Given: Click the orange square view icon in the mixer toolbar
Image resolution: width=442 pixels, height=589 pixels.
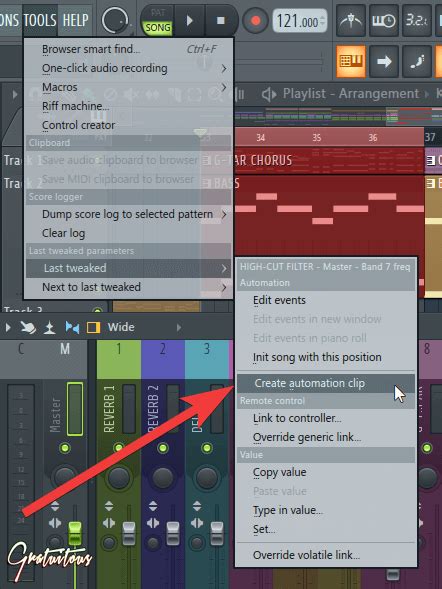Looking at the screenshot, I should [94, 328].
